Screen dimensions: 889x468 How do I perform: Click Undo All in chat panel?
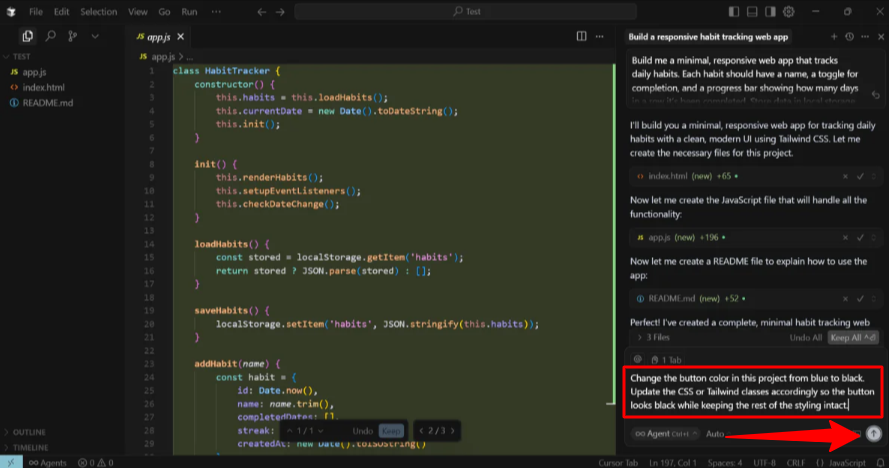805,338
